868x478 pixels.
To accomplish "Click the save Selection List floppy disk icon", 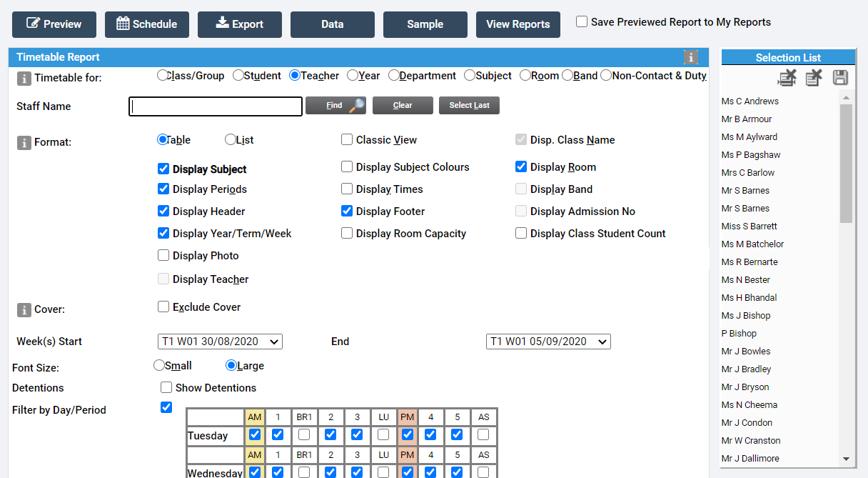I will click(840, 78).
